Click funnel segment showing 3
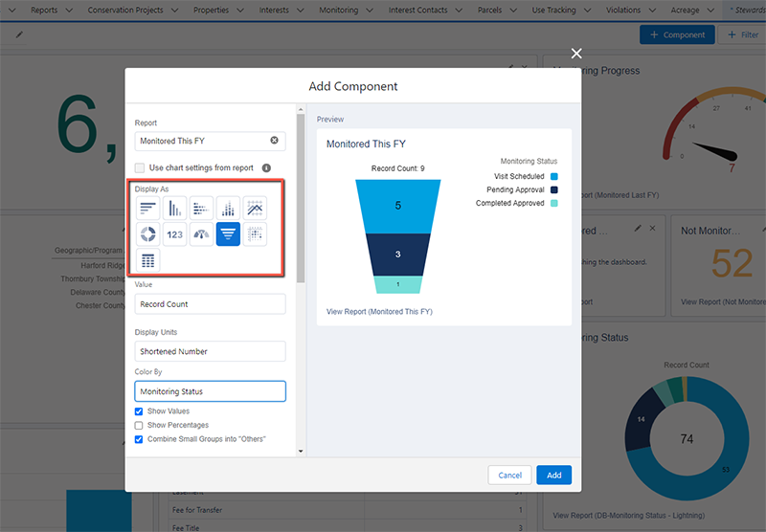Image resolution: width=766 pixels, height=532 pixels. click(398, 255)
